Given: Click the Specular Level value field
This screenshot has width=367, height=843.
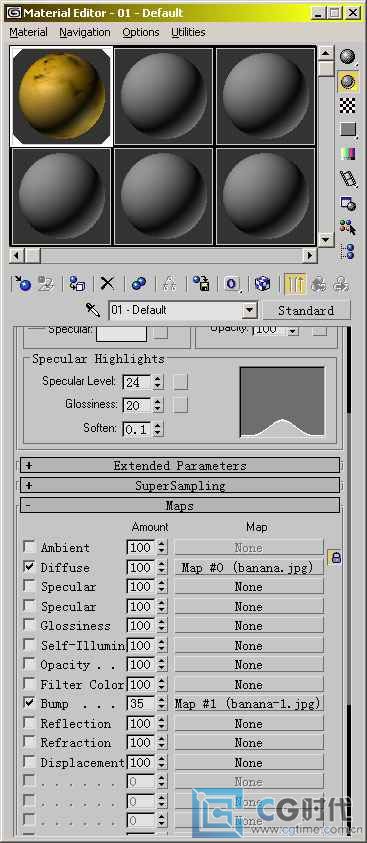Looking at the screenshot, I should pos(137,382).
